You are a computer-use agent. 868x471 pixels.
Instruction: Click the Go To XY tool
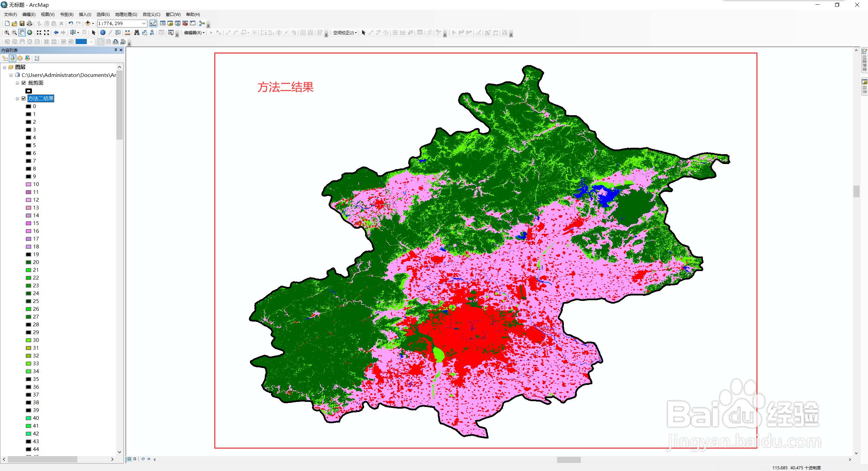coord(152,33)
